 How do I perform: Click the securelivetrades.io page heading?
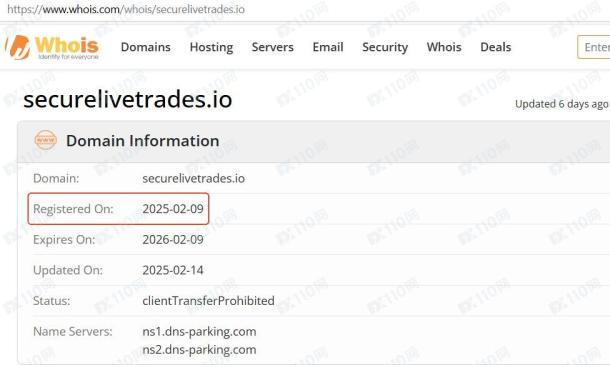(128, 99)
